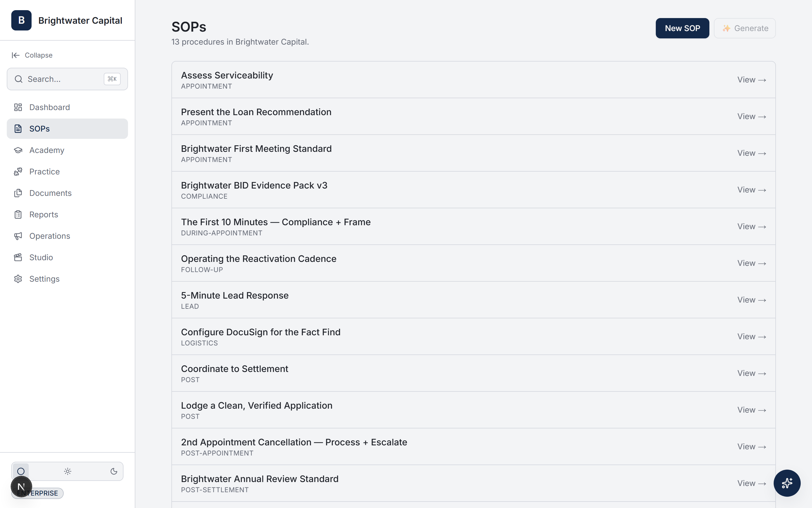The image size is (812, 508).
Task: View Brightwater BID Evidence Pack v3
Action: [752, 189]
